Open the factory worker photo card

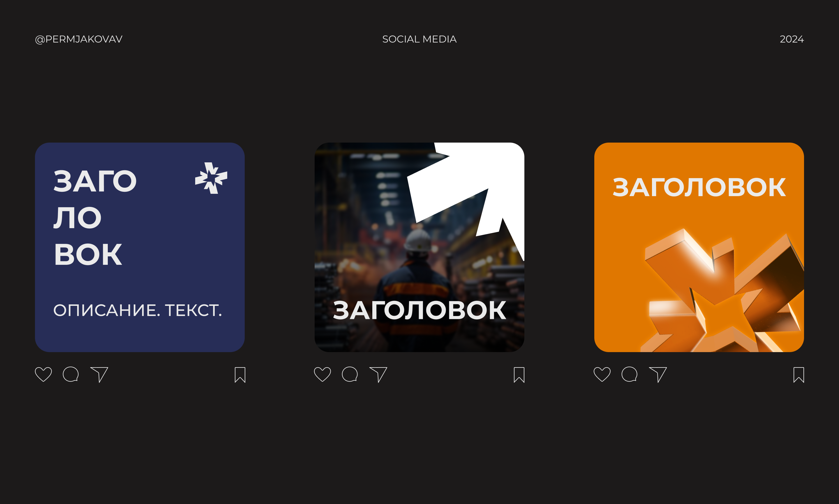click(419, 247)
